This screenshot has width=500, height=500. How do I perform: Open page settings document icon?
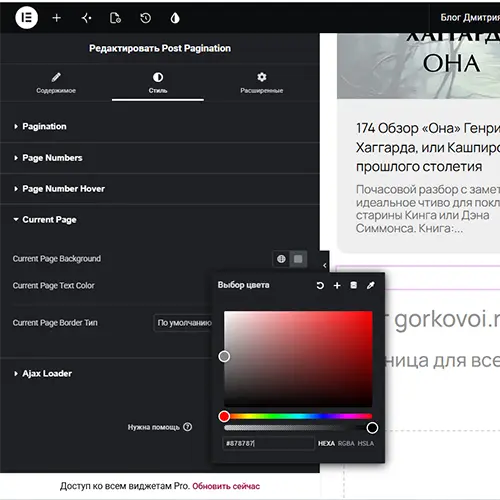click(x=115, y=18)
